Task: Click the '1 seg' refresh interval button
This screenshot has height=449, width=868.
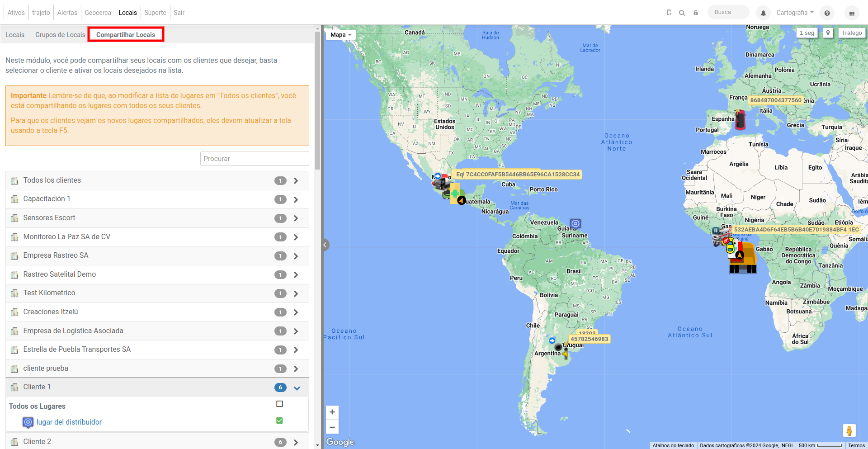Action: [807, 33]
